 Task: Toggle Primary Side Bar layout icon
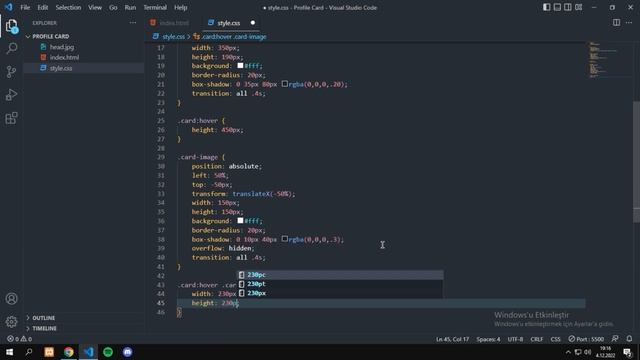click(547, 7)
